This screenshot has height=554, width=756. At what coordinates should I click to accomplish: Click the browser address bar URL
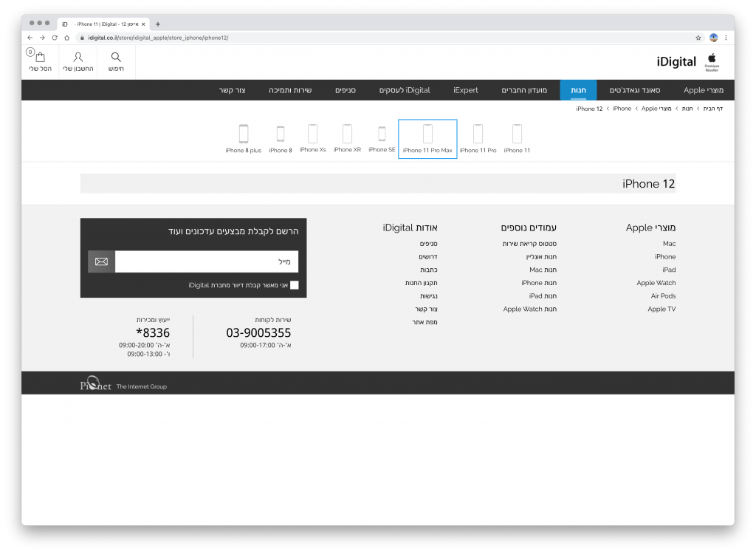click(x=158, y=38)
